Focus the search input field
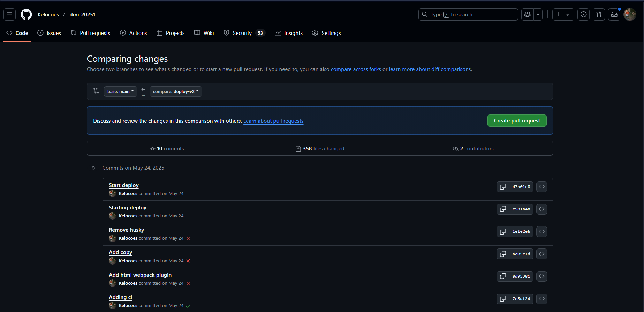Screen dimensions: 644x312 [x=468, y=15]
